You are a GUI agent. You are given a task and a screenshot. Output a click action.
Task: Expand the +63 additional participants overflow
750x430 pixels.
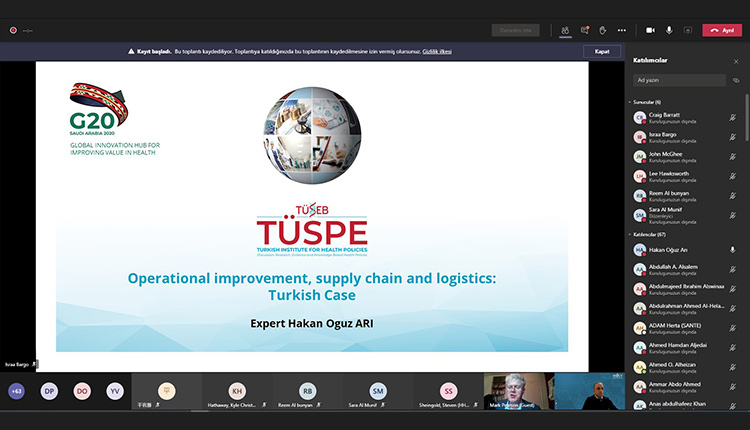tap(17, 391)
